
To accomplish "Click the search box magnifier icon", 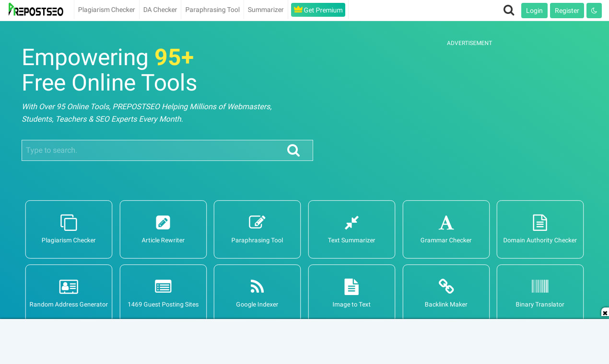I will [x=293, y=150].
